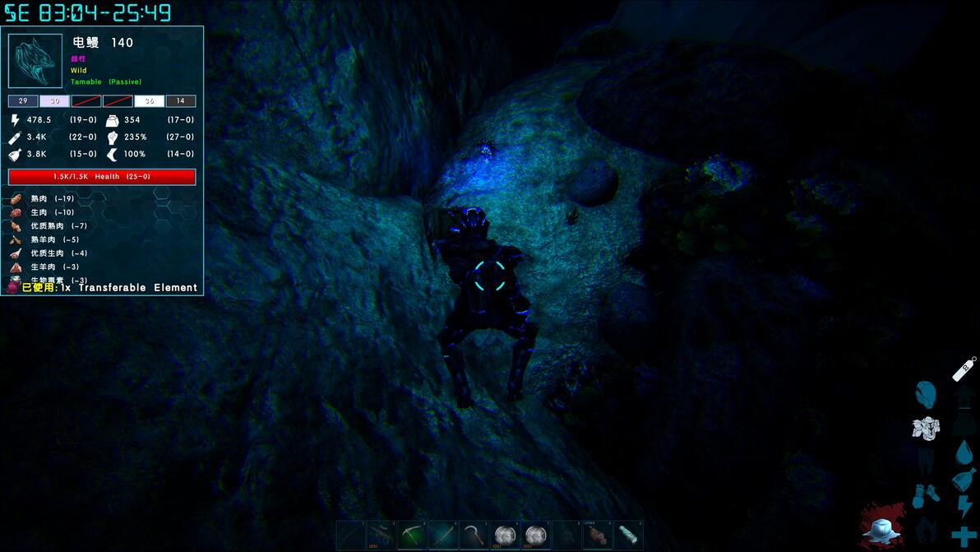
Task: Click the food meat icon in stats
Action: [15, 155]
